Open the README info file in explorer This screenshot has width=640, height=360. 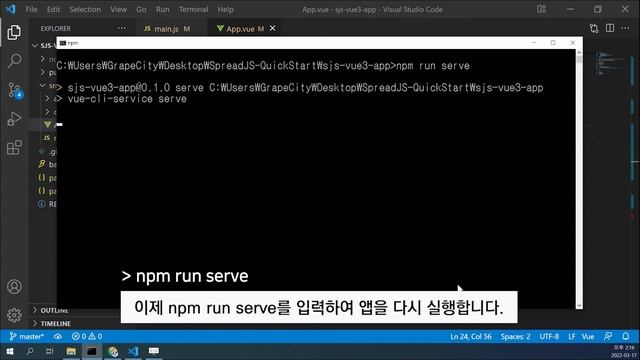[x=47, y=204]
